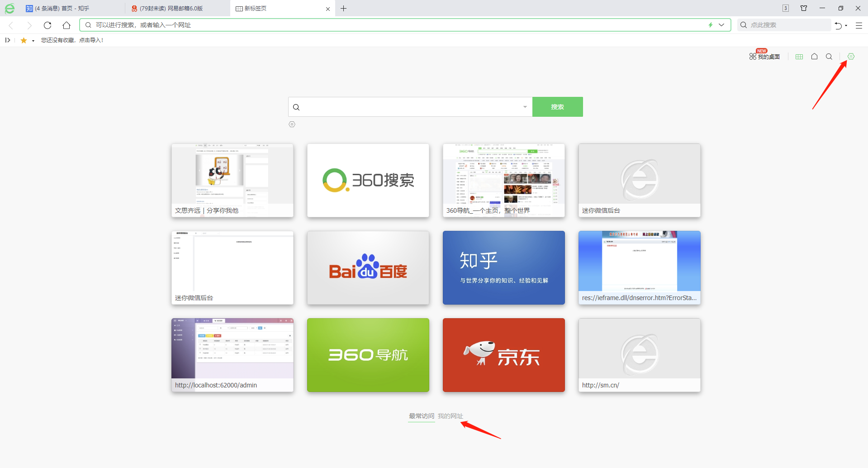Go to the browser home page
Viewport: 868px width, 468px height.
tap(66, 25)
